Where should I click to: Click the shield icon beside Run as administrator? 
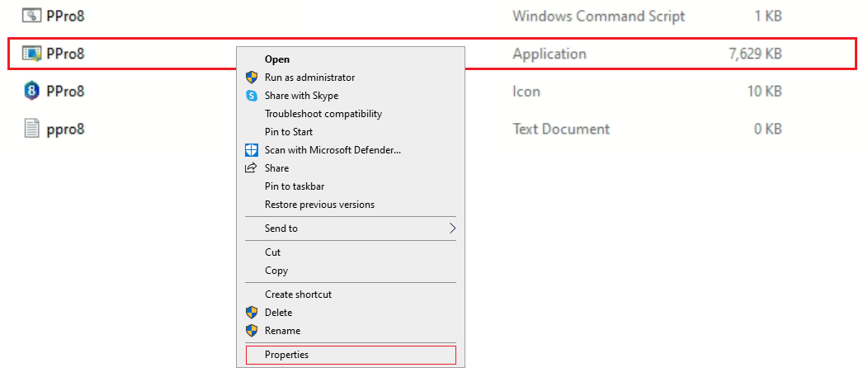click(252, 78)
